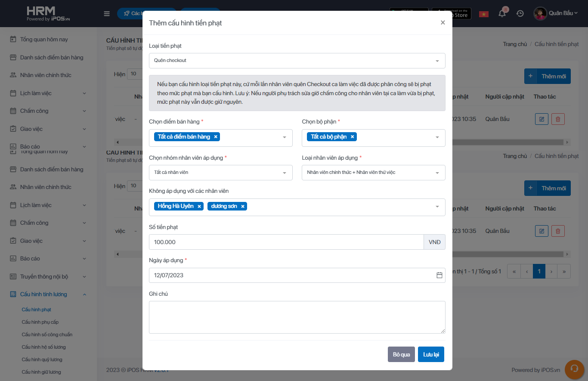Remove the Tất cả điểm bán hàng tag
588x381 pixels.
[x=216, y=137]
